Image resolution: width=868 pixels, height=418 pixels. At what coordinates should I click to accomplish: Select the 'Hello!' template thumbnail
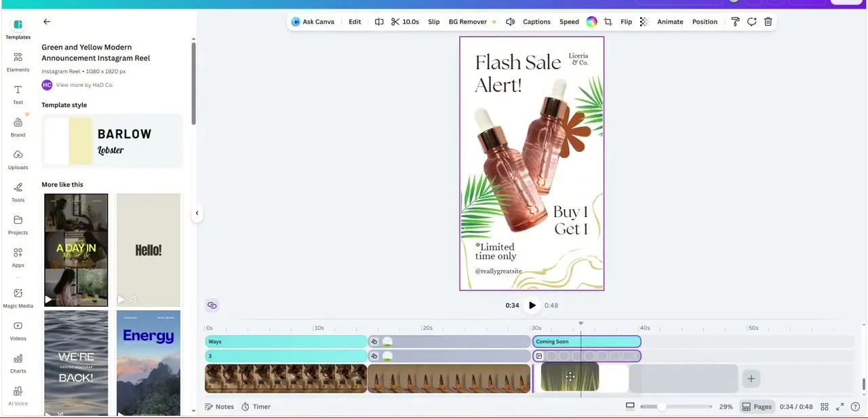149,250
